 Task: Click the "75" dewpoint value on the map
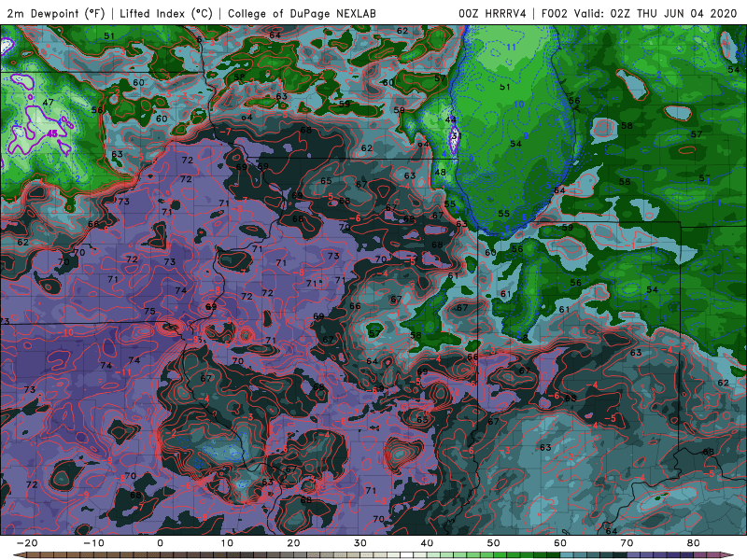click(x=149, y=311)
